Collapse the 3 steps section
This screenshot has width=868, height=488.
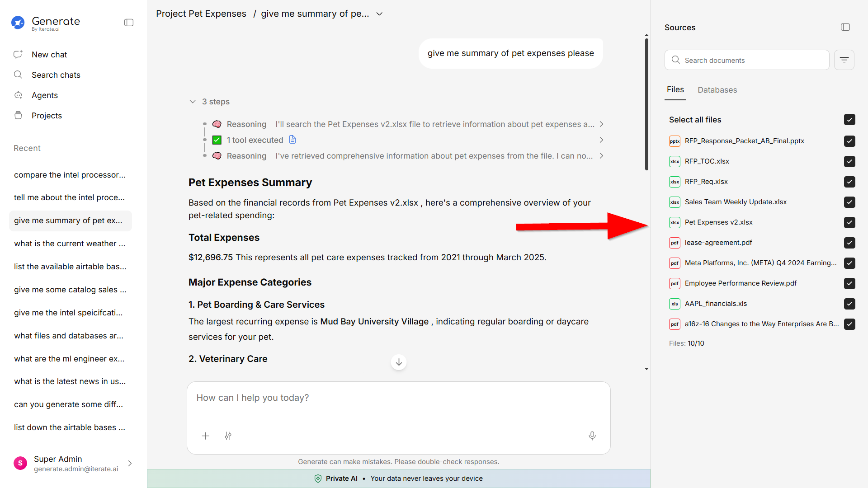pos(193,102)
